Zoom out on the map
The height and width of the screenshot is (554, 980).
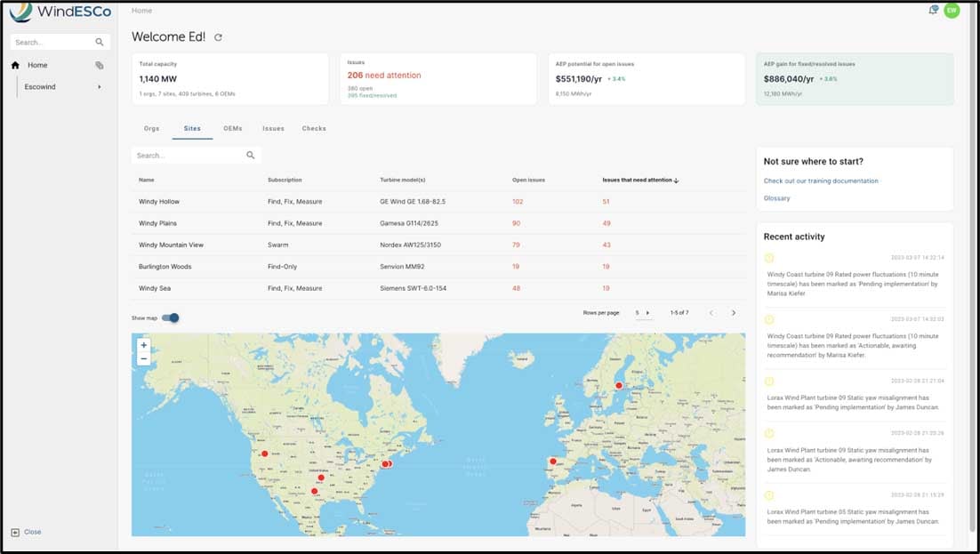click(144, 358)
